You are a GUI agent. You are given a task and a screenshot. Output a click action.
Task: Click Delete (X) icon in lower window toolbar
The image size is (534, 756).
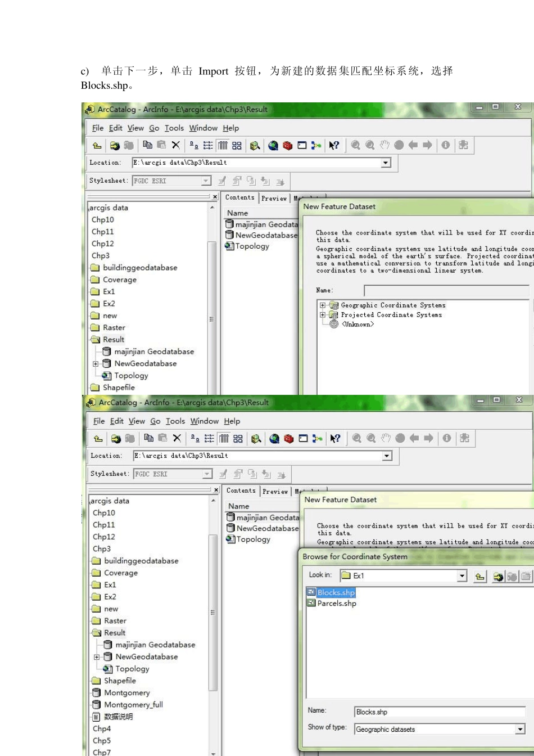coord(177,438)
